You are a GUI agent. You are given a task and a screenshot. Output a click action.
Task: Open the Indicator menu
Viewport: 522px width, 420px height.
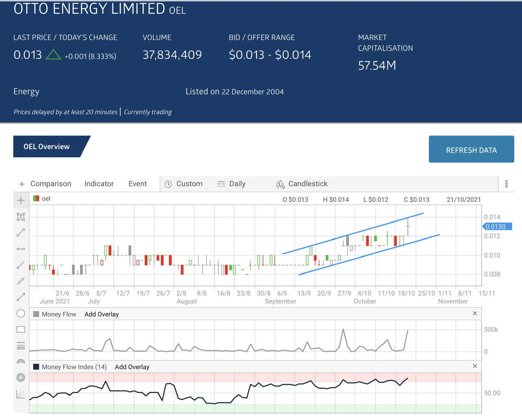[99, 184]
